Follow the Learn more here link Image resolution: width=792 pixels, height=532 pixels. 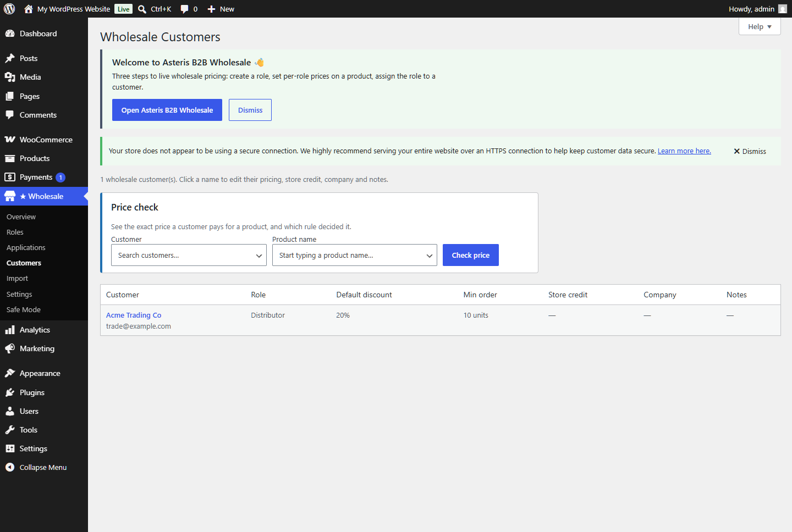click(684, 151)
